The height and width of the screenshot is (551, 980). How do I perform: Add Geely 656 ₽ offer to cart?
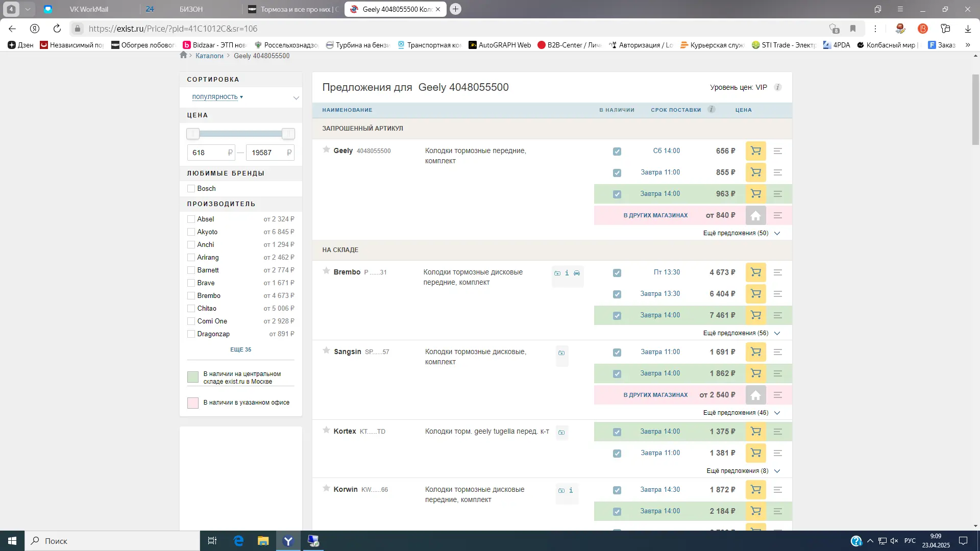point(755,151)
